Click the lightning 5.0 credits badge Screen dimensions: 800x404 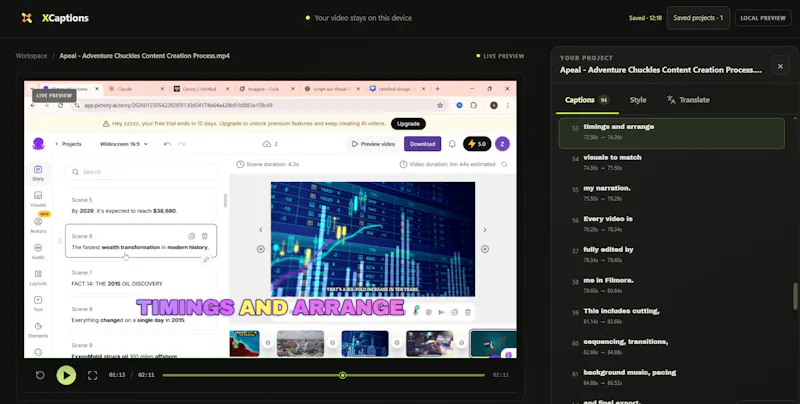click(x=477, y=144)
